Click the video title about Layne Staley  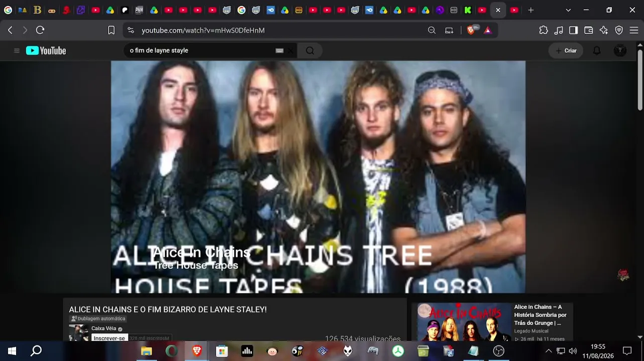pos(168,309)
